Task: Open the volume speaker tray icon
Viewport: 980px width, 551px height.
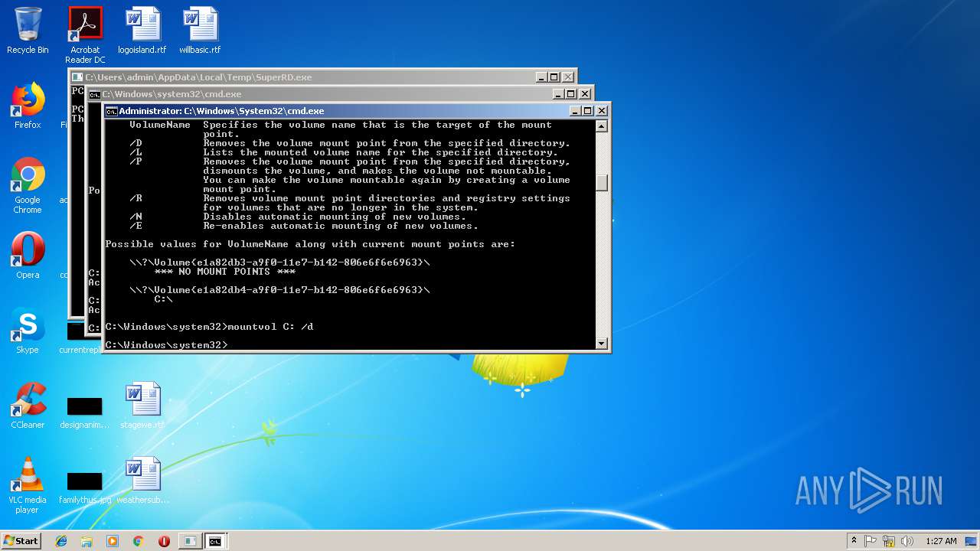Action: [x=907, y=541]
